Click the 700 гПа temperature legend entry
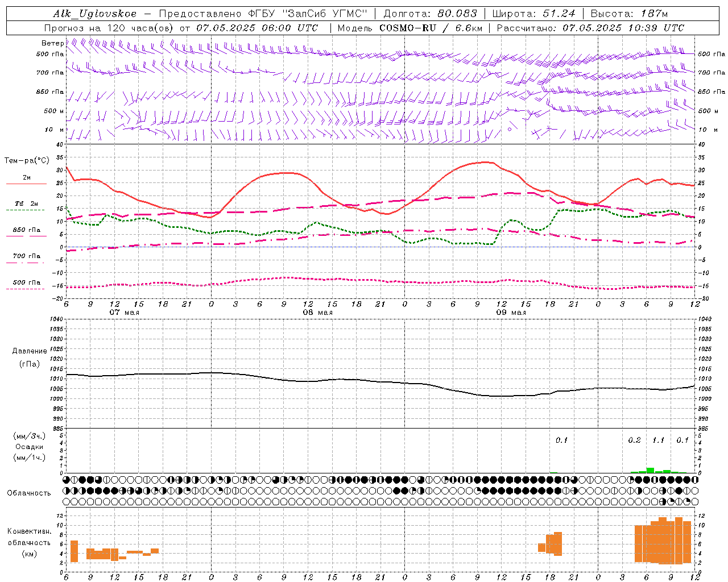728x582 pixels. [x=27, y=256]
